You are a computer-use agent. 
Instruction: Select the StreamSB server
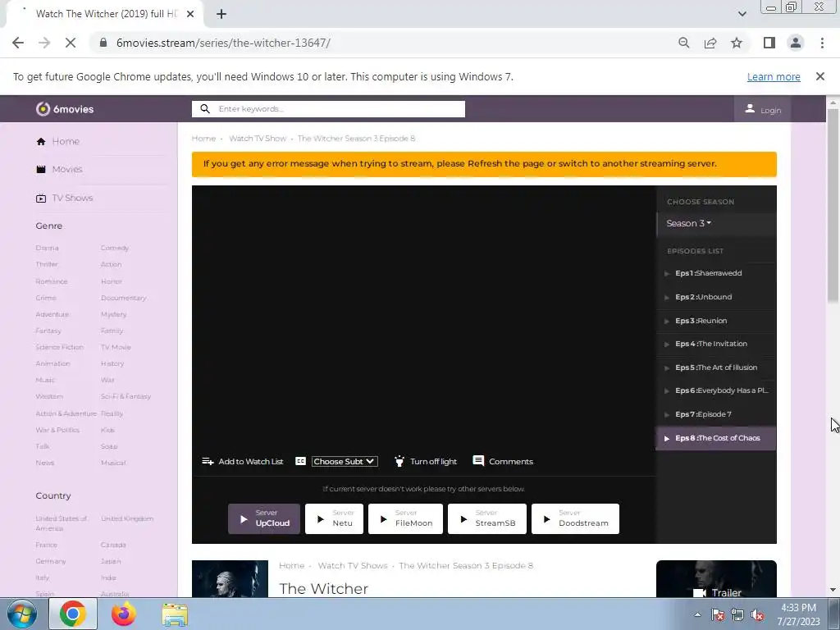click(x=487, y=518)
